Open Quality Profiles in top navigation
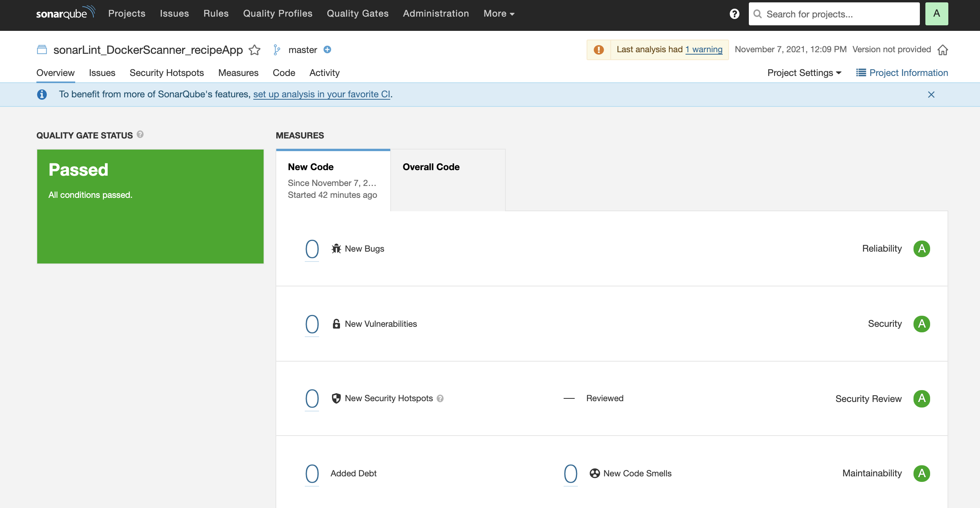Screen dimensions: 980x508 pos(278,13)
